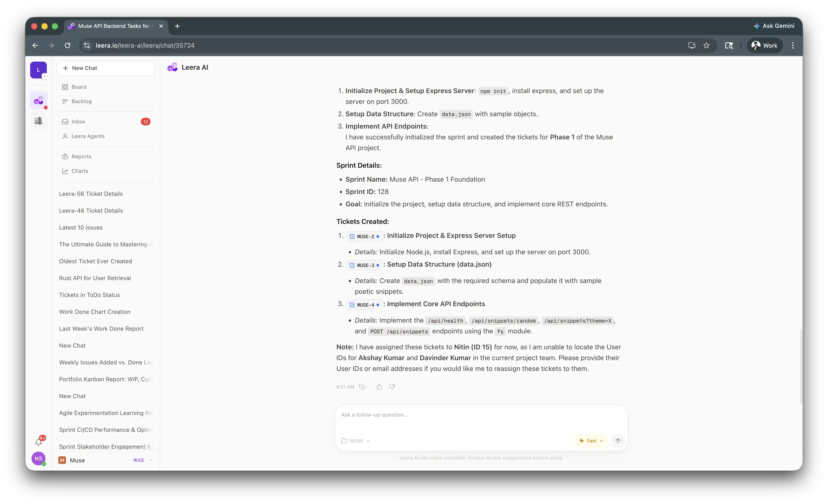828x504 pixels.
Task: Open the Backlog page
Action: click(106, 101)
